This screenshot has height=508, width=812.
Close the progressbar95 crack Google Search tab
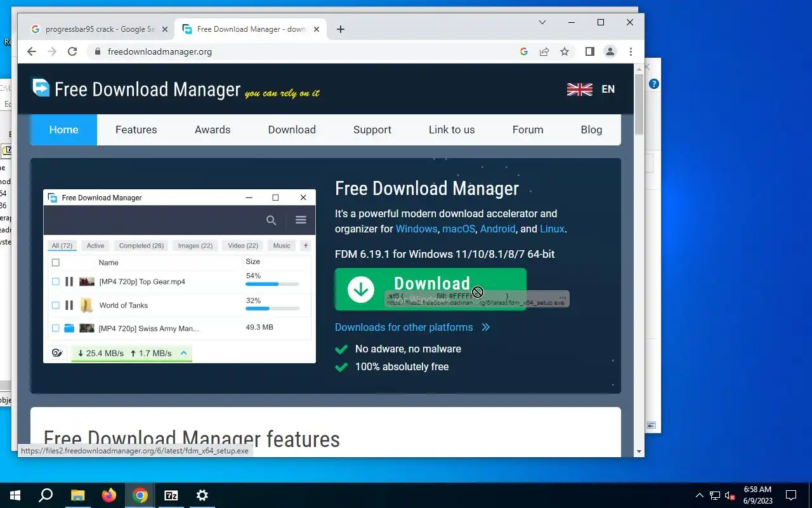165,29
